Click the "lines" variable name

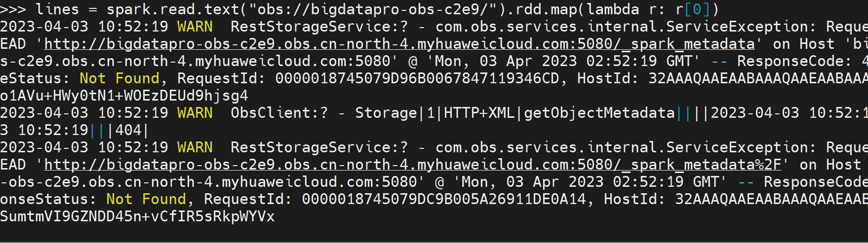coord(57,9)
